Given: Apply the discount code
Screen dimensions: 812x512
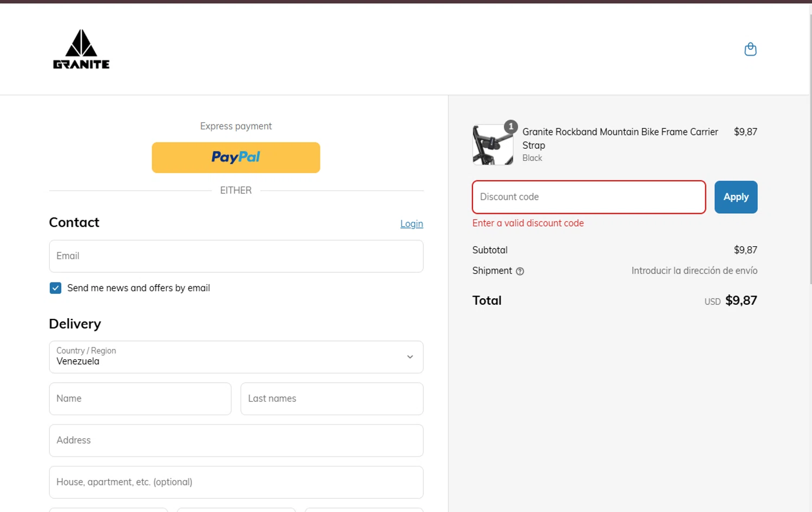Looking at the screenshot, I should [x=736, y=197].
